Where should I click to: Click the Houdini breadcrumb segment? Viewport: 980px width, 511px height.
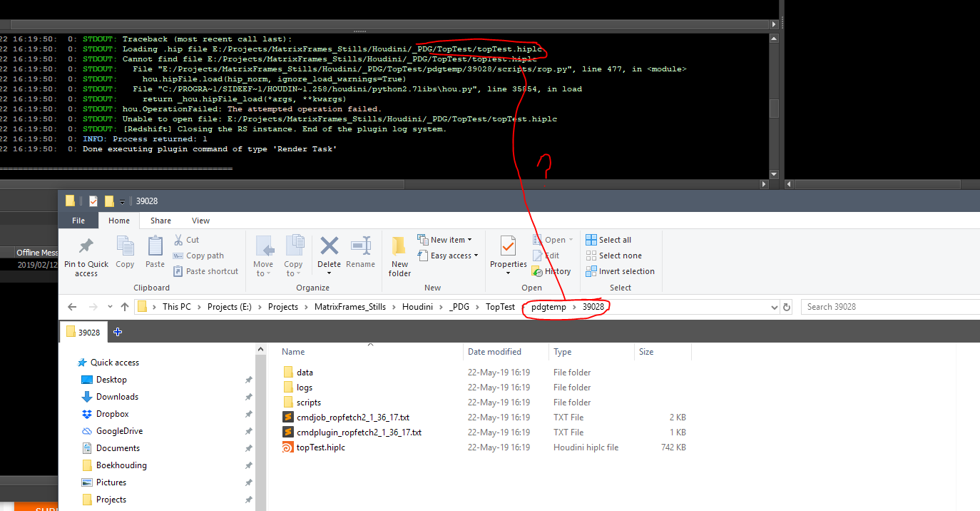tap(418, 307)
